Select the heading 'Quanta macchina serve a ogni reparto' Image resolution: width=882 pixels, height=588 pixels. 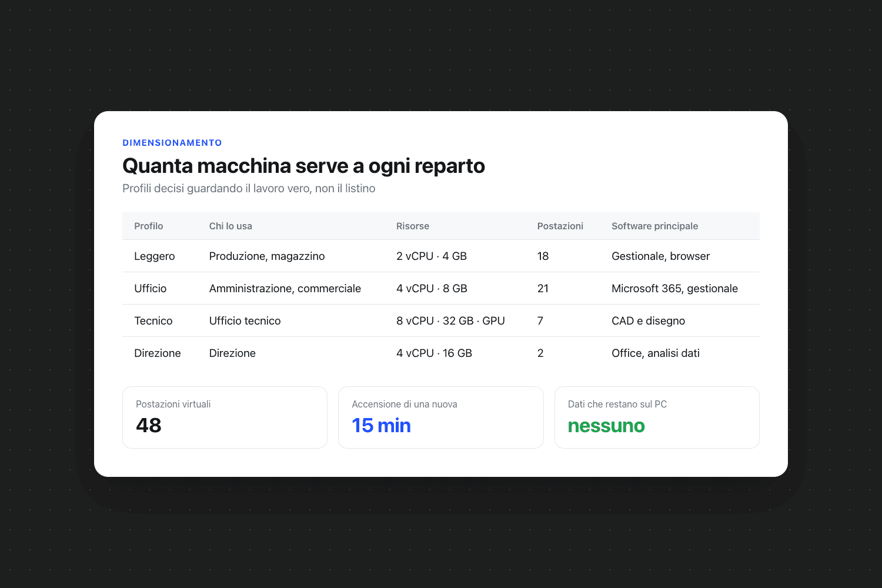coord(303,166)
